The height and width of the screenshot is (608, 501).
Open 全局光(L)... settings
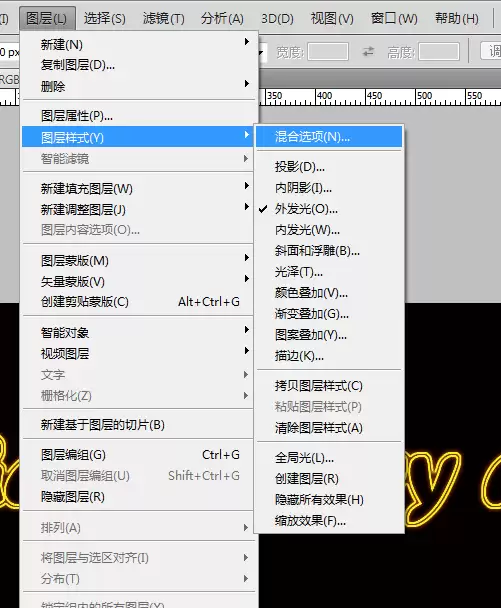click(x=329, y=458)
